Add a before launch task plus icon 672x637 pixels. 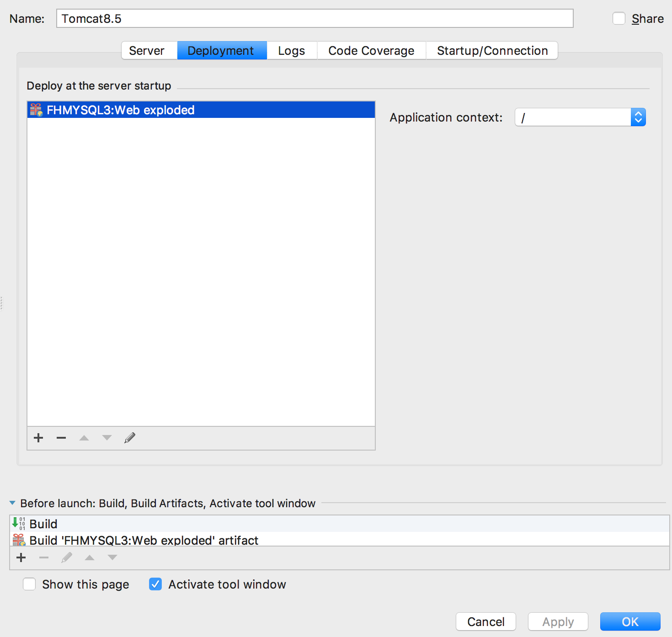21,557
